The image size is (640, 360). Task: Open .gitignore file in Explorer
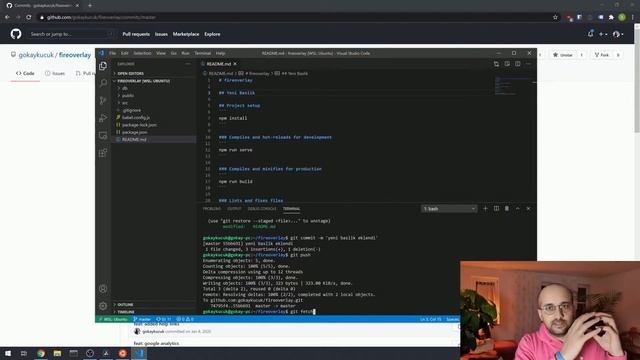tap(153, 110)
